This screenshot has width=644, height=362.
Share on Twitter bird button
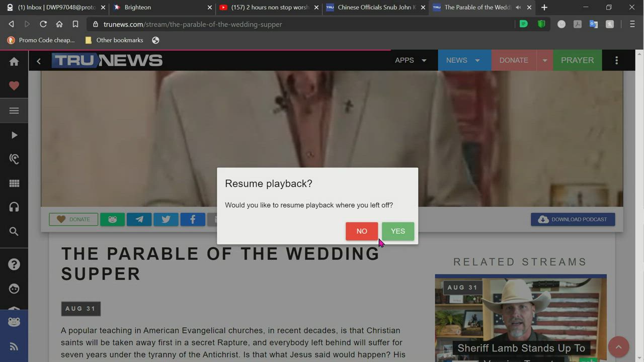pos(166,219)
